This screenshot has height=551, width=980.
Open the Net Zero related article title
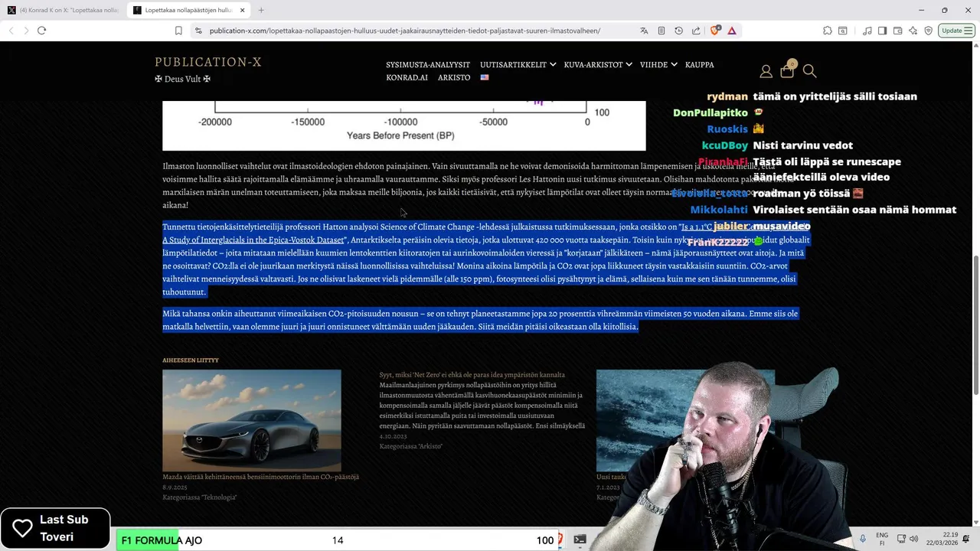tap(472, 375)
